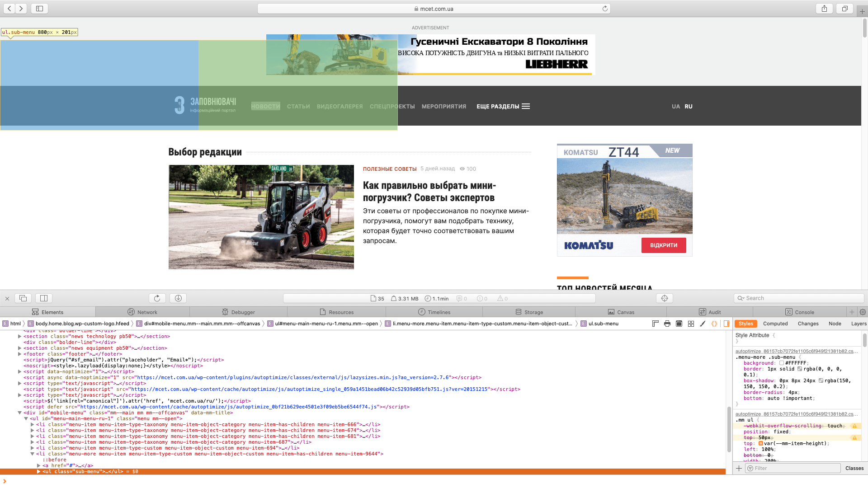This screenshot has height=488, width=868.
Task: Toggle paint flashing brush icon
Action: click(703, 324)
